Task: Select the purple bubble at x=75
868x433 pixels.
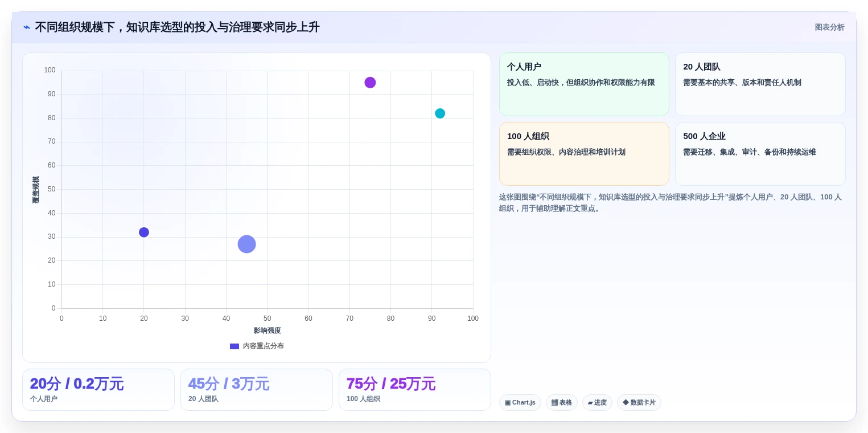Action: click(370, 83)
